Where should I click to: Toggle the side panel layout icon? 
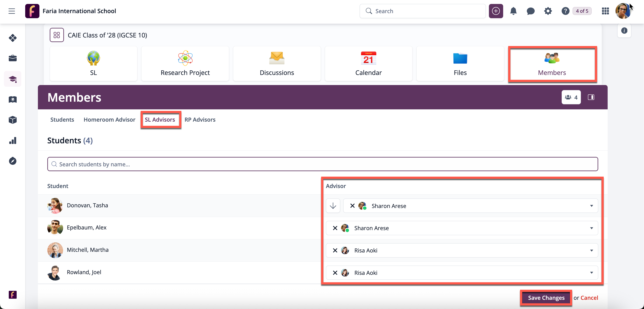pyautogui.click(x=591, y=97)
